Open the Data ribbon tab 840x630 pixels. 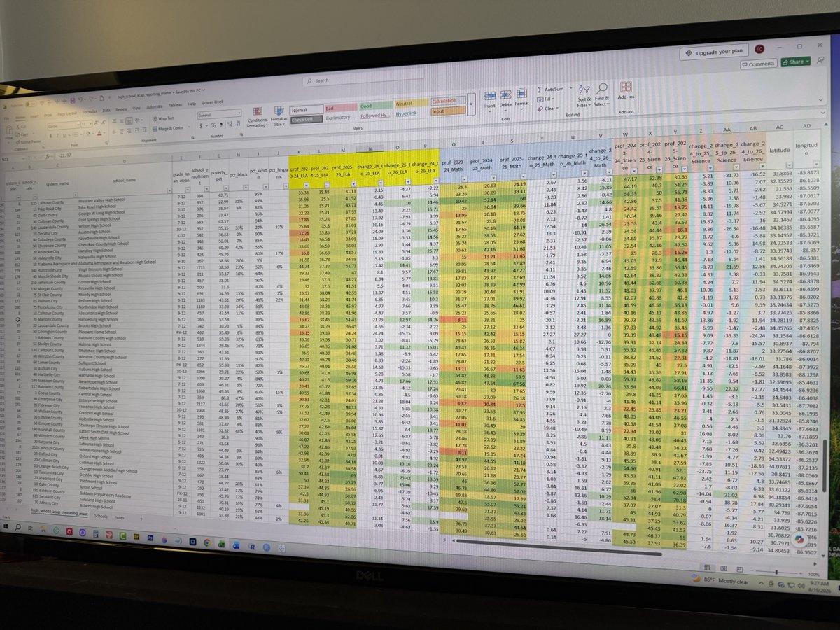pos(106,110)
